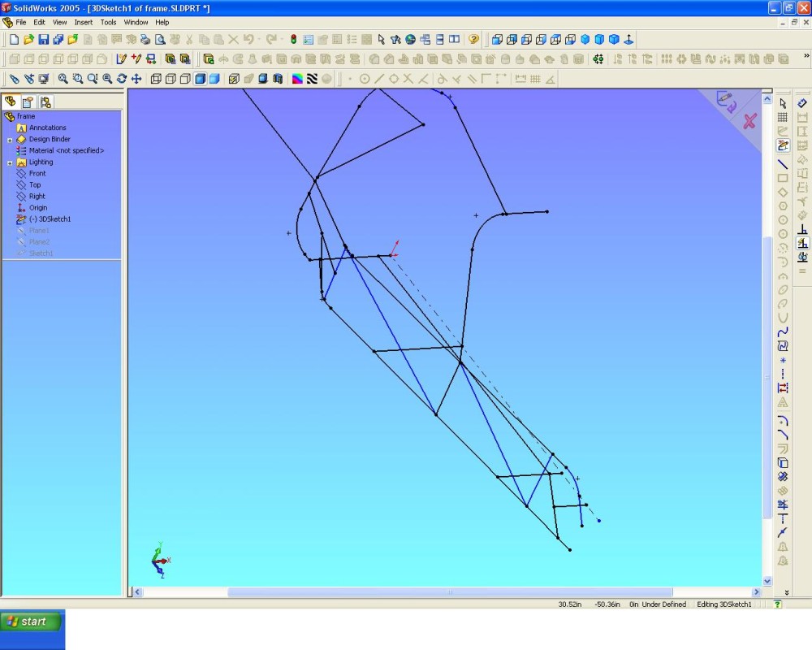This screenshot has width=812, height=650.
Task: Select the Zoom to Fit tool
Action: coord(63,79)
